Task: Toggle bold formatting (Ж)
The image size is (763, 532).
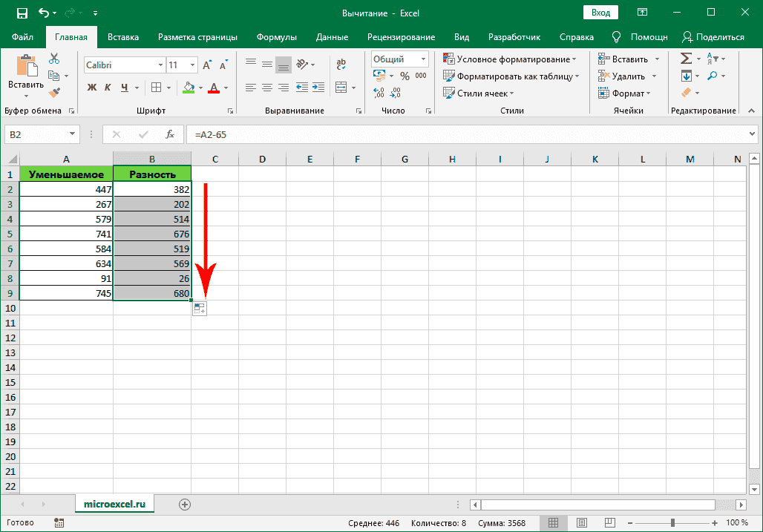Action: 92,88
